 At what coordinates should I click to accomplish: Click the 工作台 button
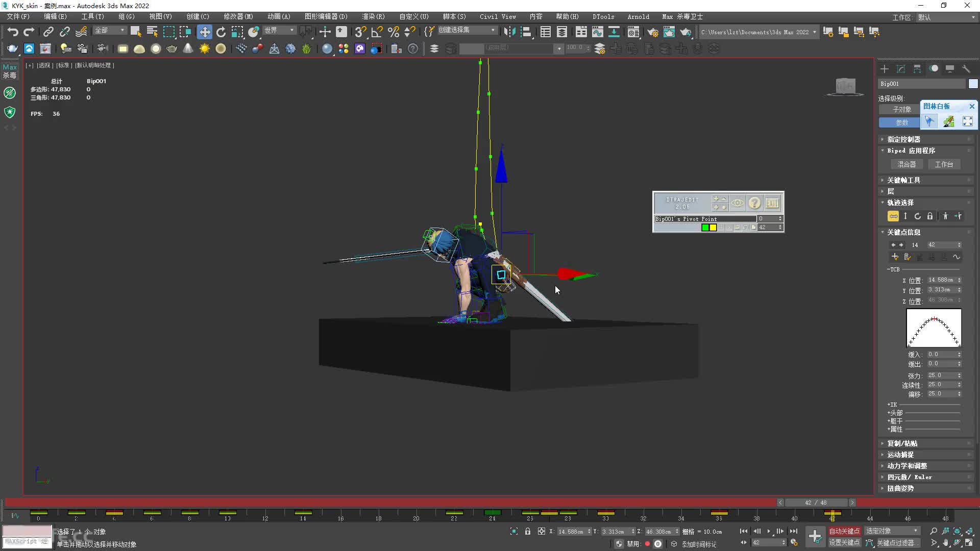(944, 164)
